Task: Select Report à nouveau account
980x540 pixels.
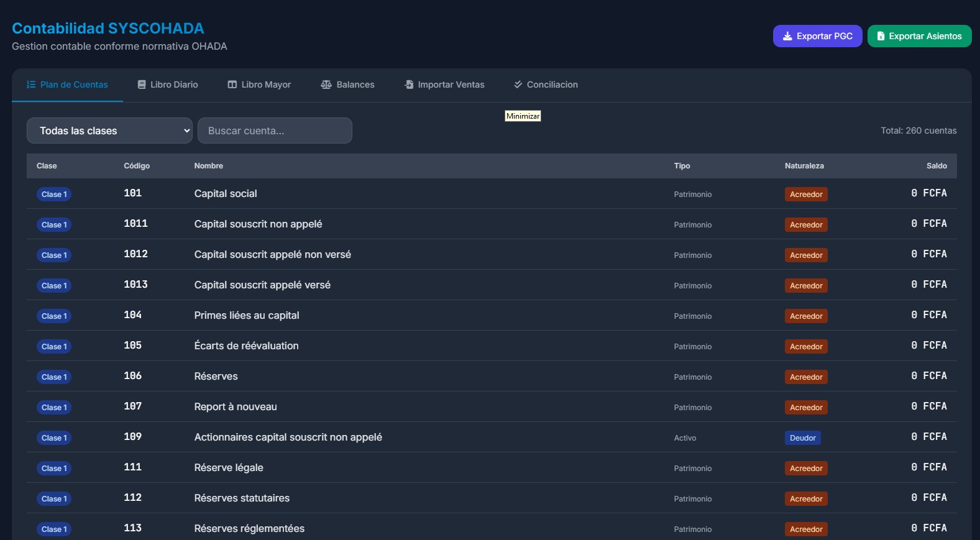Action: [236, 407]
